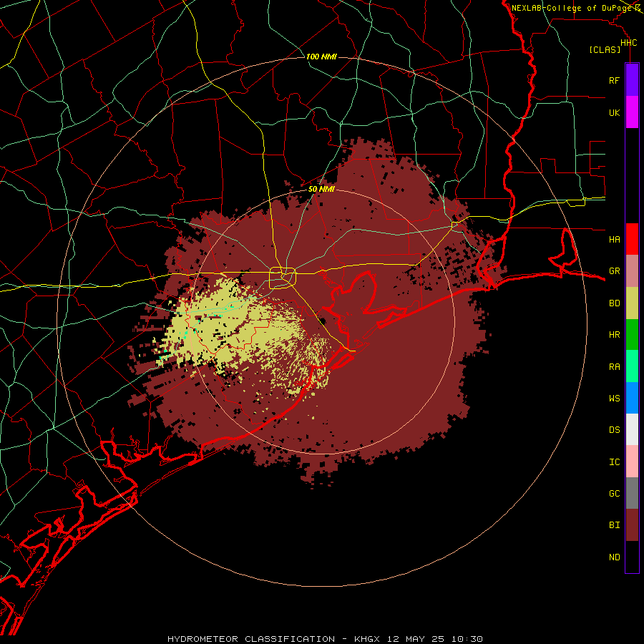Click the ND legend label
Viewport: 644px width, 644px height.
(x=614, y=557)
